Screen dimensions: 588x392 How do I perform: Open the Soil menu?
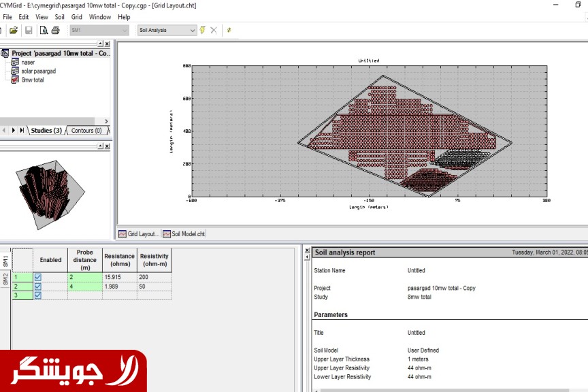(x=59, y=16)
